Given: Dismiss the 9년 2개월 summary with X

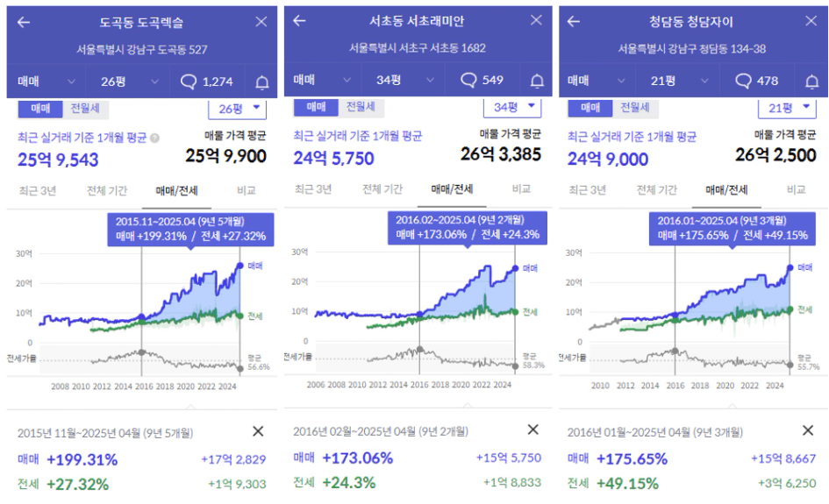Looking at the screenshot, I should [532, 429].
